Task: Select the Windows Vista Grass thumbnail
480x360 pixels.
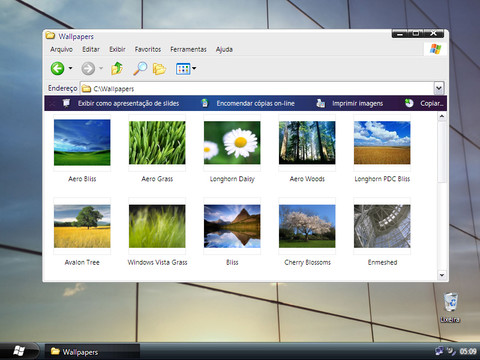Action: 157,226
